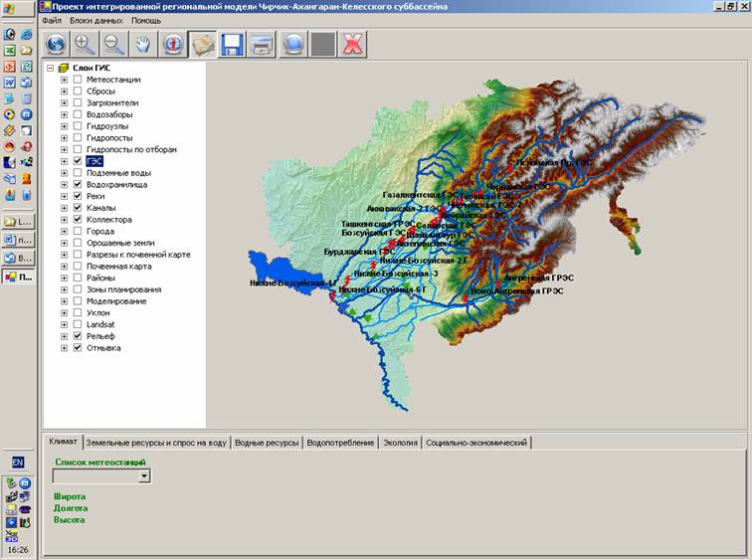
Task: Click the printer icon in toolbar
Action: pos(263,44)
